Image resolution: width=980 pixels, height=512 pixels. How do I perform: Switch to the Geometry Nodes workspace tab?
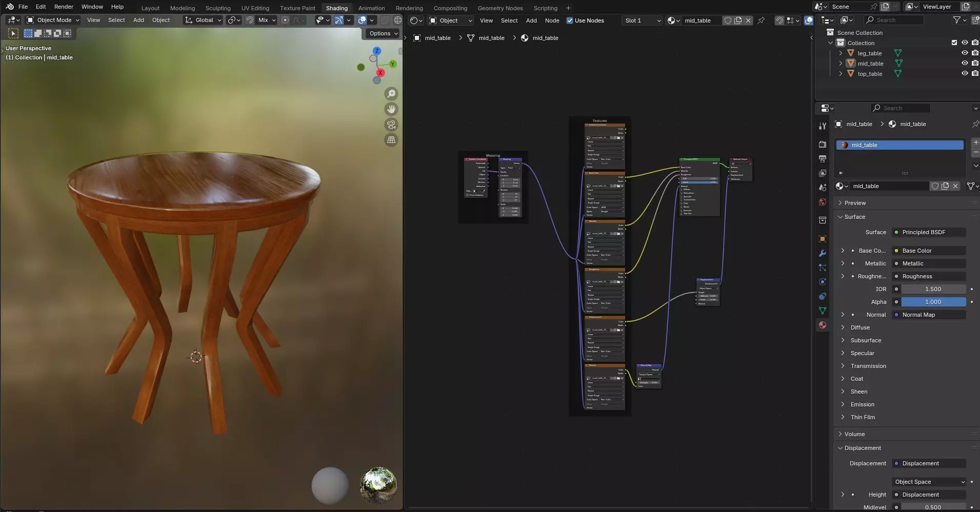coord(500,8)
